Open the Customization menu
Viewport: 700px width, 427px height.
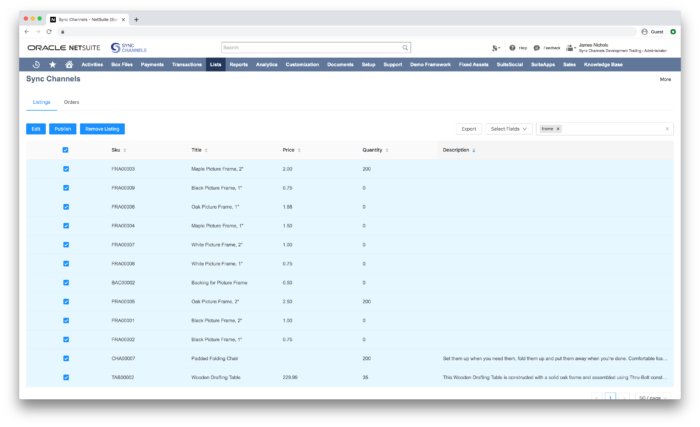(x=302, y=64)
